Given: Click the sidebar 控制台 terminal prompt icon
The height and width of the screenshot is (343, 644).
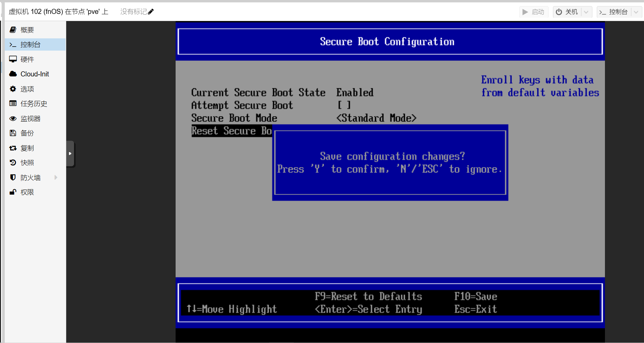Looking at the screenshot, I should pos(13,44).
